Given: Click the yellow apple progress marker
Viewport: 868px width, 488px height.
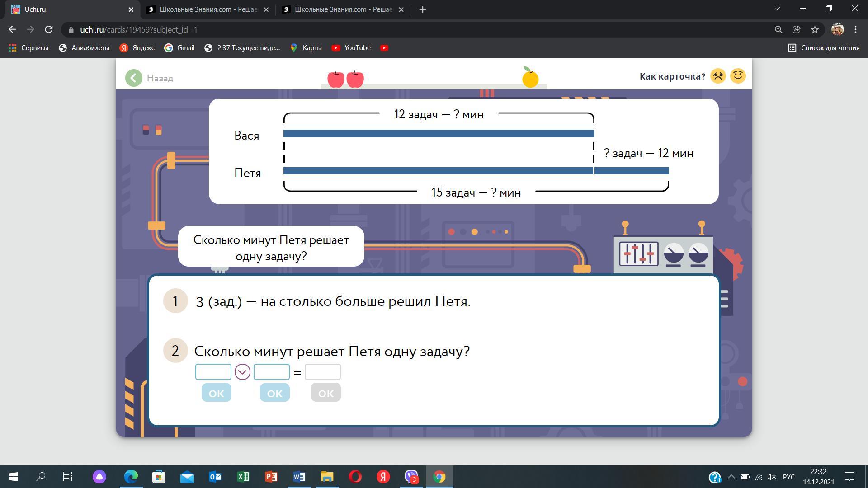Looking at the screenshot, I should tap(530, 78).
